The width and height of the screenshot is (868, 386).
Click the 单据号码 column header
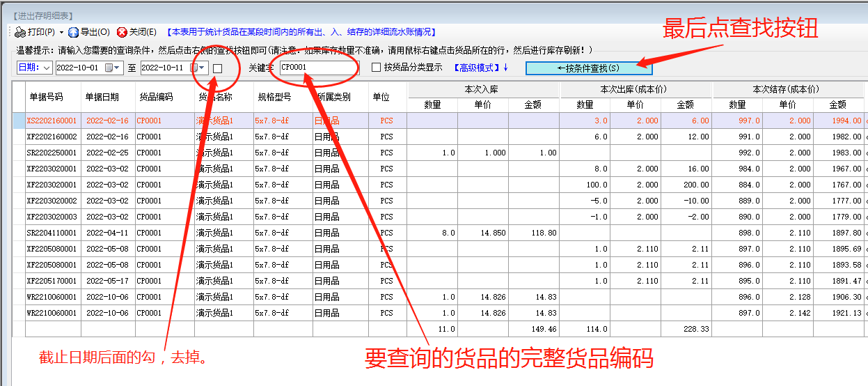(x=46, y=97)
